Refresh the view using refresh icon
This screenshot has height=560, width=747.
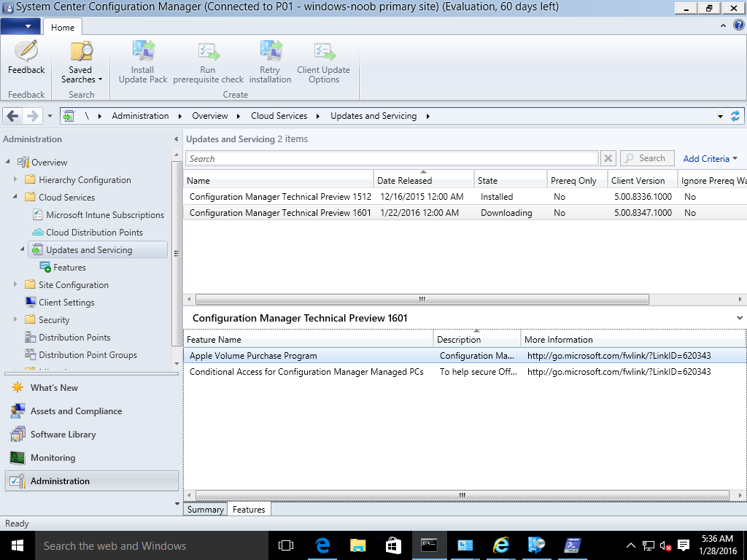pyautogui.click(x=735, y=116)
